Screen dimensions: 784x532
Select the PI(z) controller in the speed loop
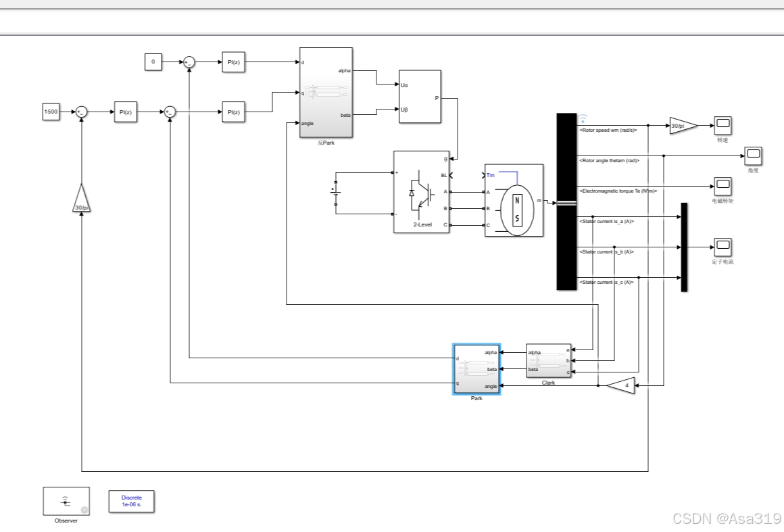point(127,113)
